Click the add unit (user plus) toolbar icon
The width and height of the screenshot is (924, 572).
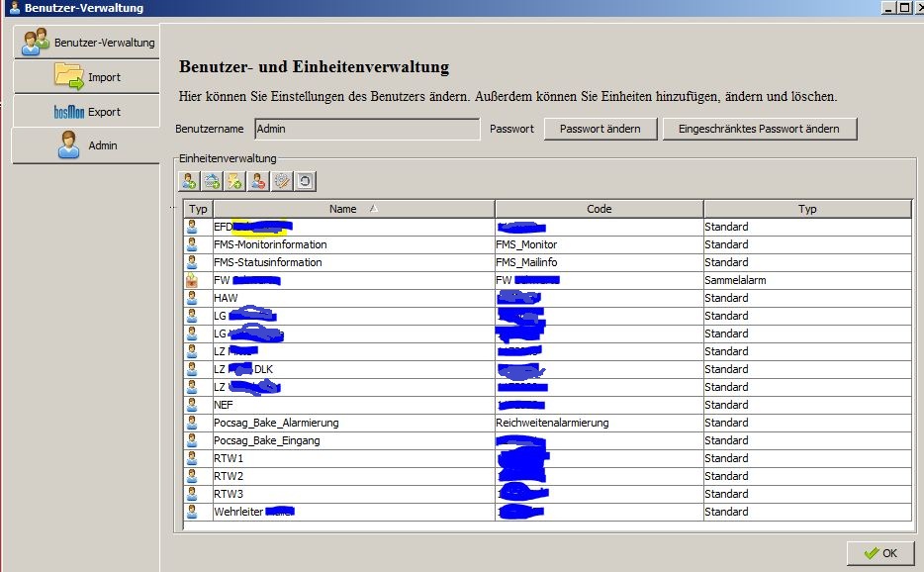click(188, 181)
